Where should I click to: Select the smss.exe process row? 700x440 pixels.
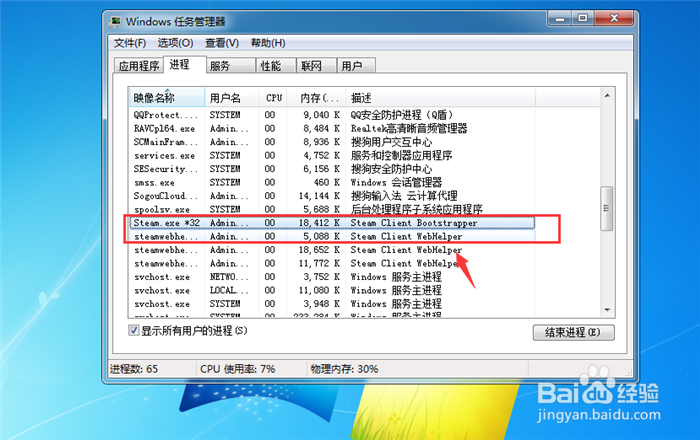point(332,182)
